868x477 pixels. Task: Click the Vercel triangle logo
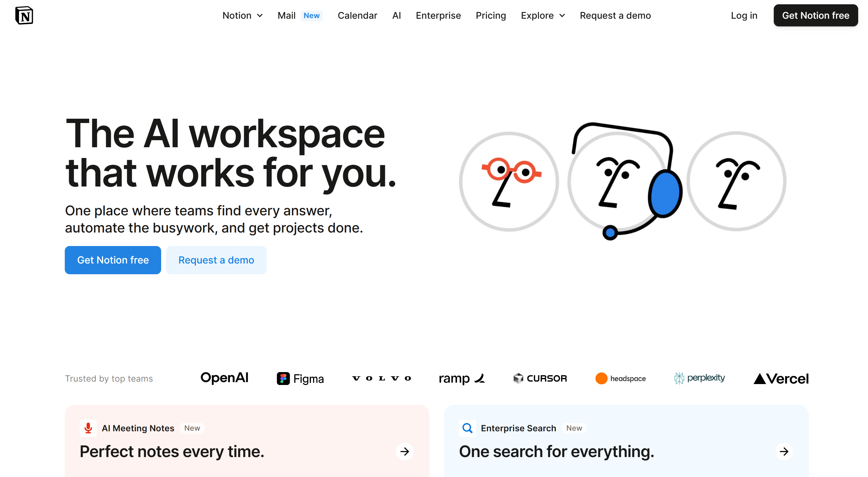point(759,379)
